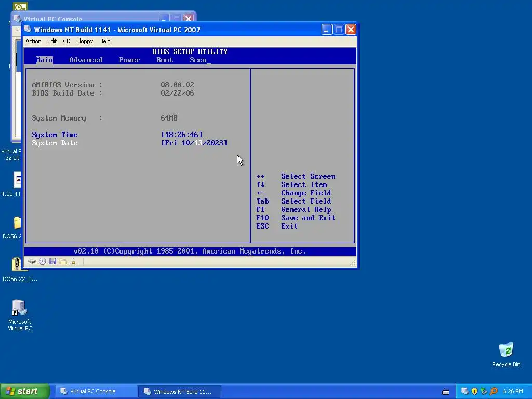Open the Edit menu
This screenshot has height=399, width=532.
point(52,41)
